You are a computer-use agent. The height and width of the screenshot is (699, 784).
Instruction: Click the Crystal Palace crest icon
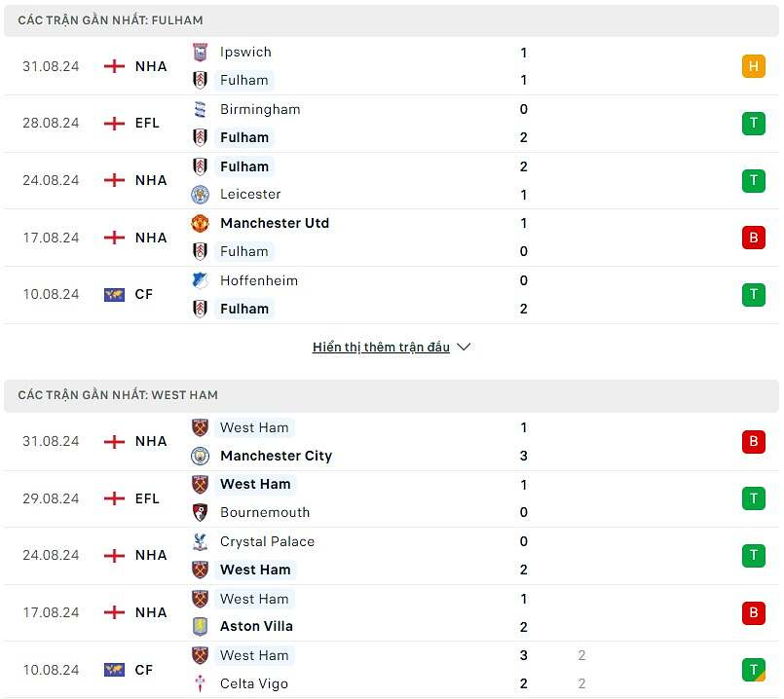(x=200, y=541)
